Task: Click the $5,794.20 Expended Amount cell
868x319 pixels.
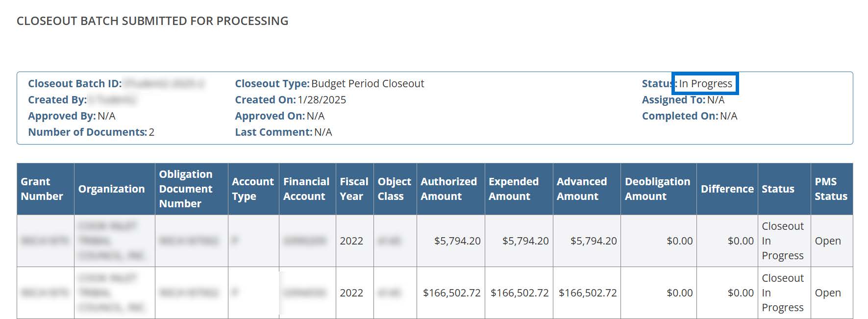Action: 525,241
